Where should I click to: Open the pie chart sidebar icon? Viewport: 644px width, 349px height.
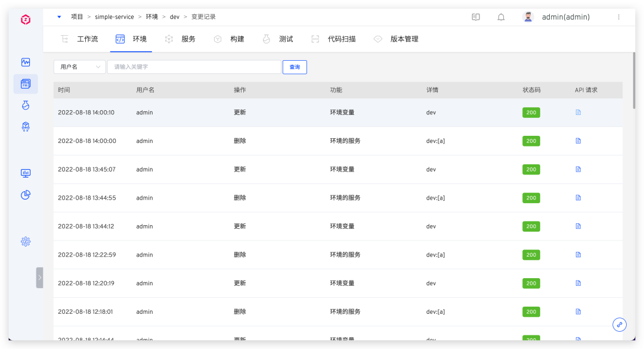click(x=26, y=195)
